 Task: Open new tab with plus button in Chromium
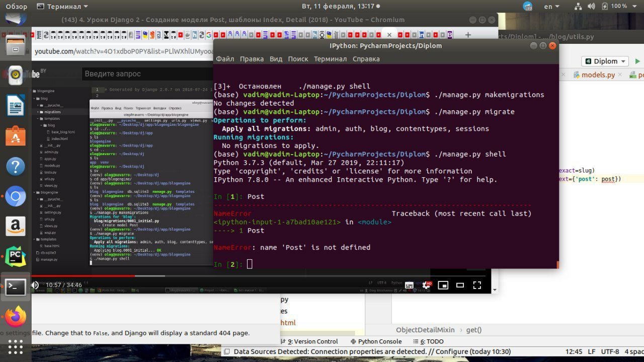click(468, 35)
